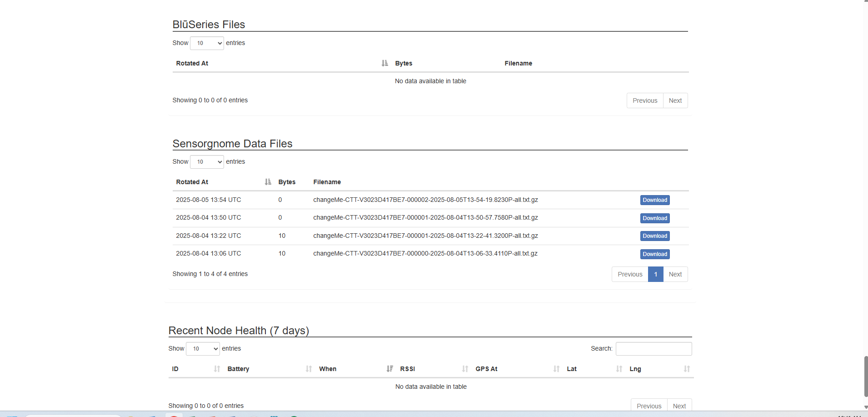Expand Recent Node Health entries dropdown
Screen dimensions: 868x417
(x=203, y=349)
